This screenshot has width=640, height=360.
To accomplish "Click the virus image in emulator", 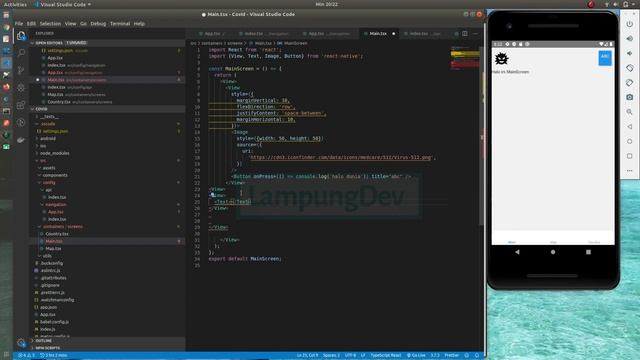I will [501, 59].
